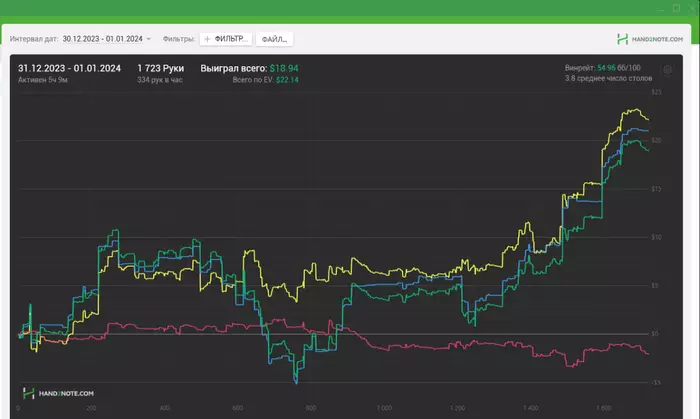700x419 pixels.
Task: Click the '1 723 Руки' hands count
Action: (x=161, y=68)
